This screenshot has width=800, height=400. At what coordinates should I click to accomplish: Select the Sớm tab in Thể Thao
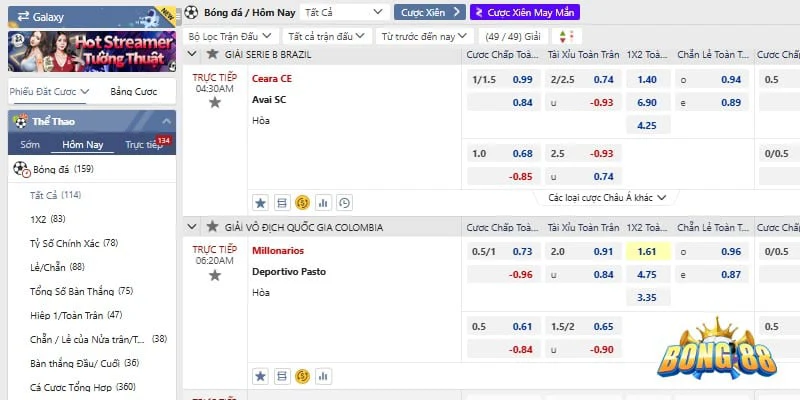click(x=30, y=145)
